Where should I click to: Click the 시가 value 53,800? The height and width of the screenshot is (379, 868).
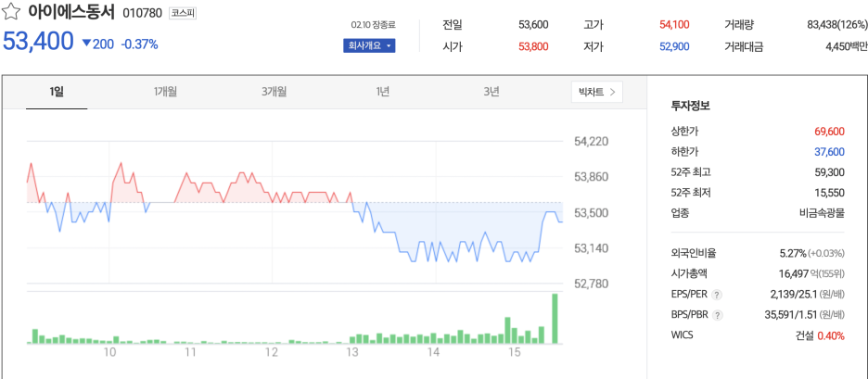533,47
